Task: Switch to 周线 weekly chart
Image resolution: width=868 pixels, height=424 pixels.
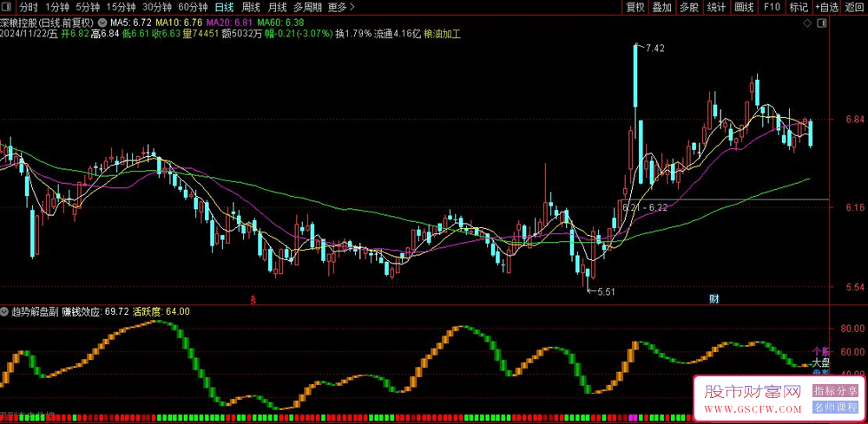Action: click(x=251, y=7)
